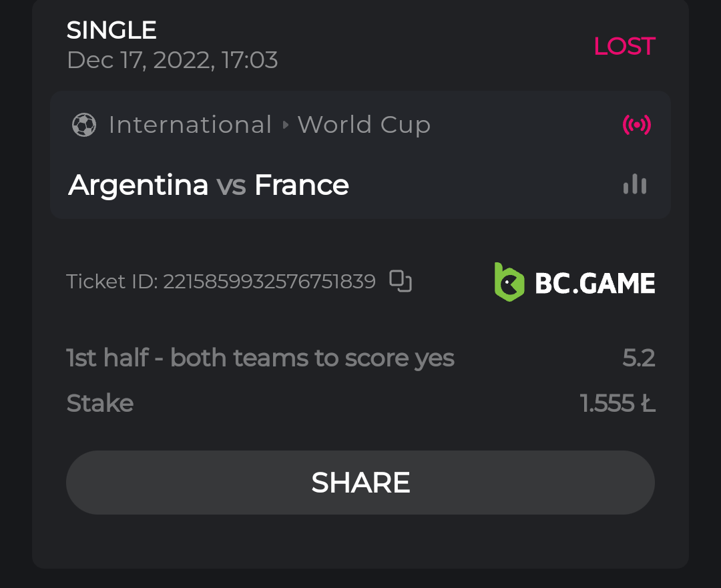Click the Stake label
Image resolution: width=721 pixels, height=588 pixels.
[100, 403]
